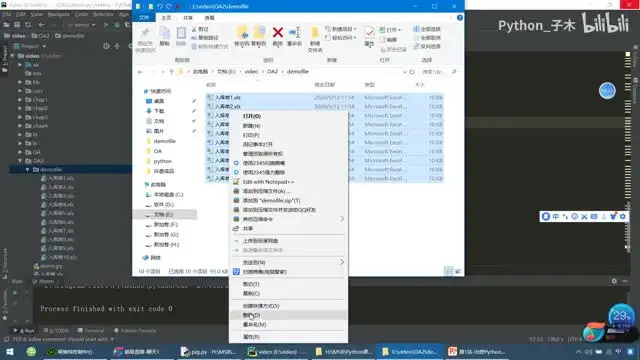Click Select none in the ribbon

coord(427,38)
